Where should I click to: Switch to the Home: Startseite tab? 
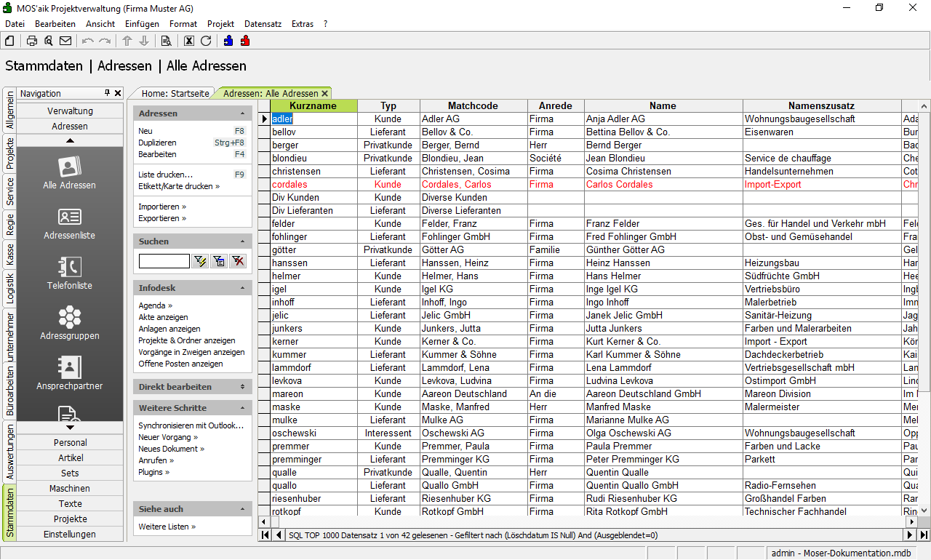pos(175,93)
